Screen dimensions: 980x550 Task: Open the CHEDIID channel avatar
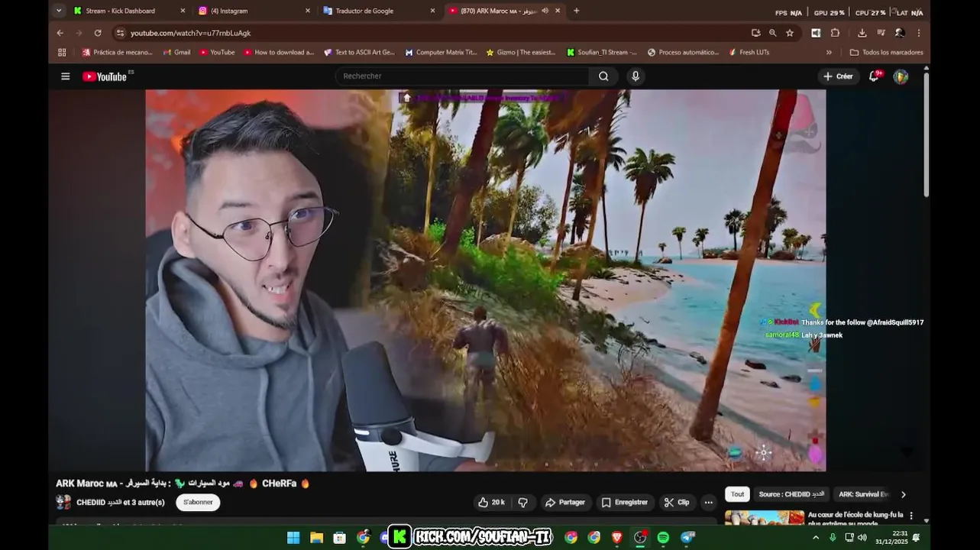[x=63, y=502]
